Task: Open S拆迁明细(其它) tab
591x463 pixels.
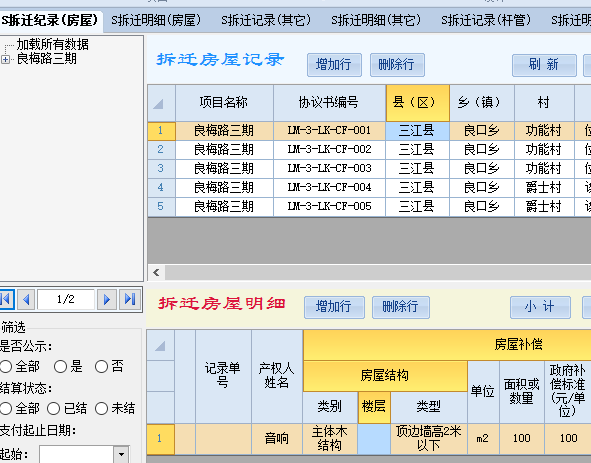Action: (376, 20)
